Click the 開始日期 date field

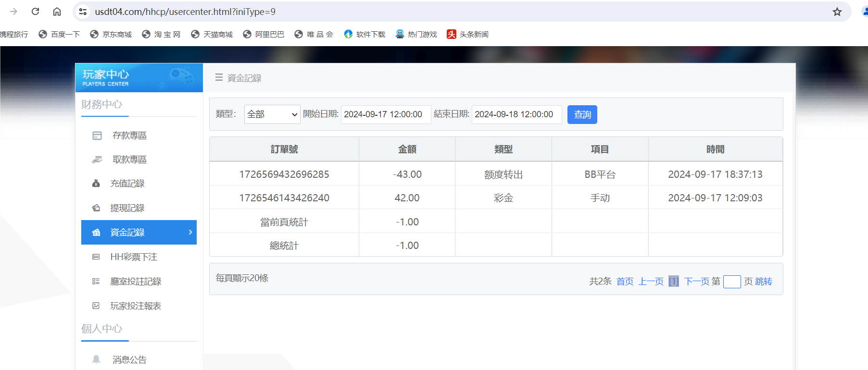(386, 114)
